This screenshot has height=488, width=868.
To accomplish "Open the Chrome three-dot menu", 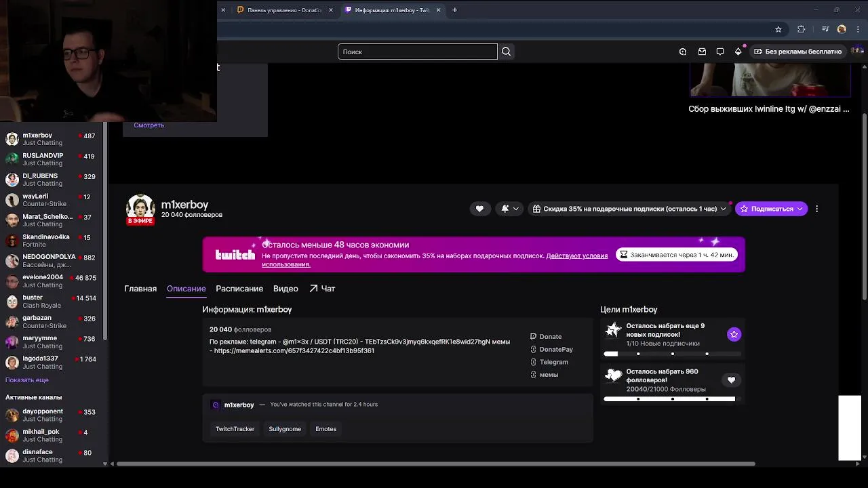I will pos(857,29).
